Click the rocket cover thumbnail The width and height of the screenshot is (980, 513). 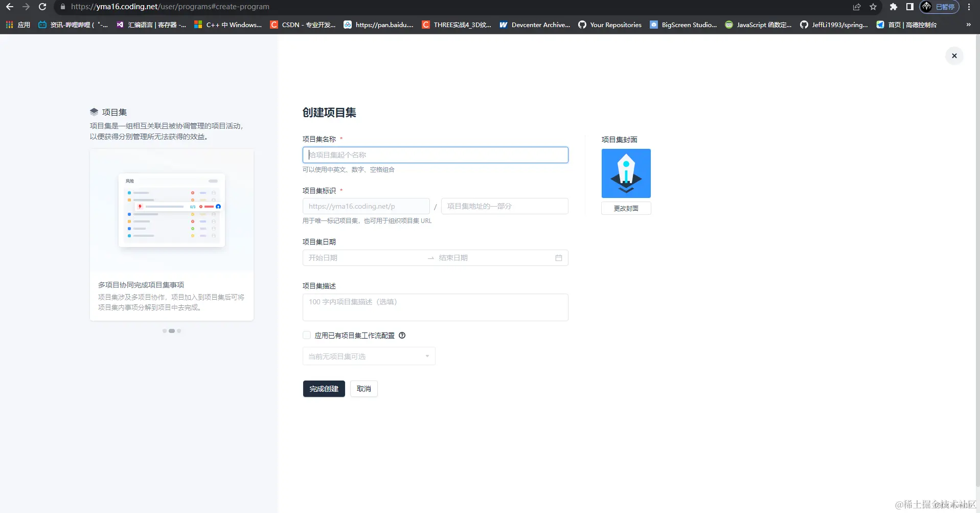point(626,173)
